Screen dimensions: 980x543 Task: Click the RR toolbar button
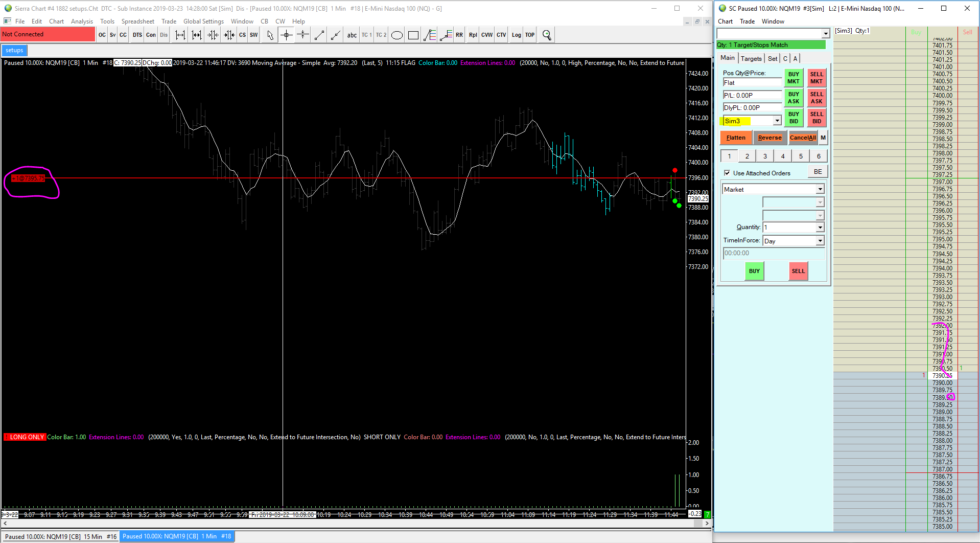tap(459, 35)
